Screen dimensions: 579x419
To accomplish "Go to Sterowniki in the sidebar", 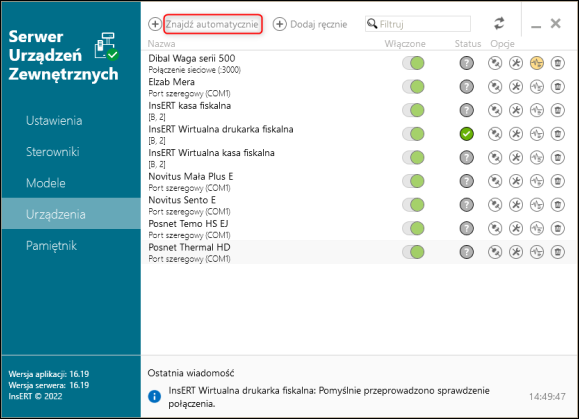I will coord(53,152).
